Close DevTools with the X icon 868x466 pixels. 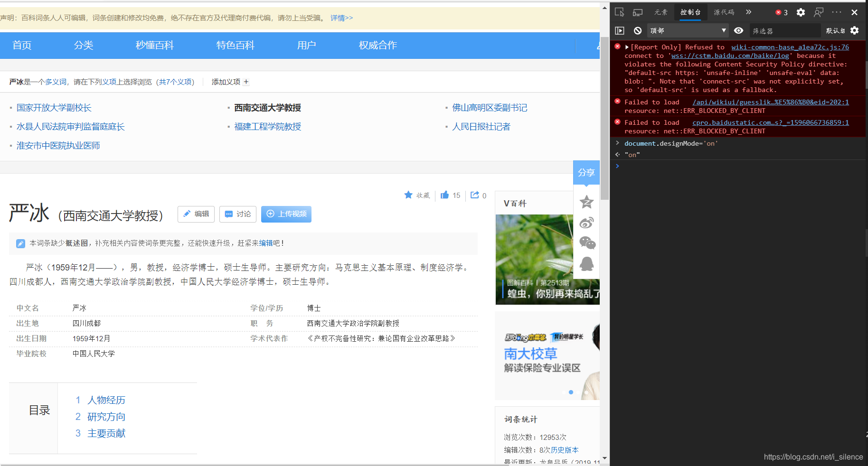[x=854, y=12]
